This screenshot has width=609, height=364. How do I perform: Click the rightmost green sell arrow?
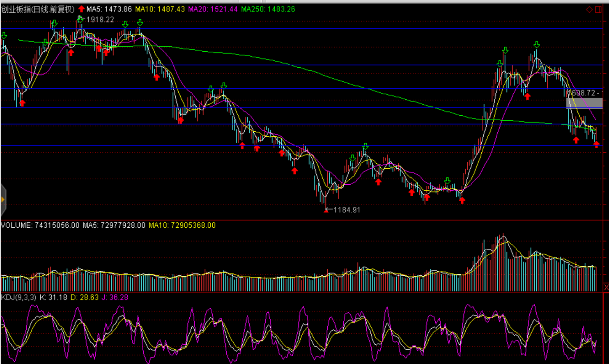536,45
